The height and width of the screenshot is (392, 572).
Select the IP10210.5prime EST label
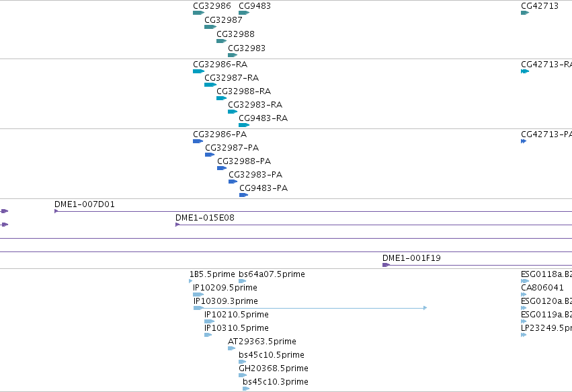click(x=237, y=315)
